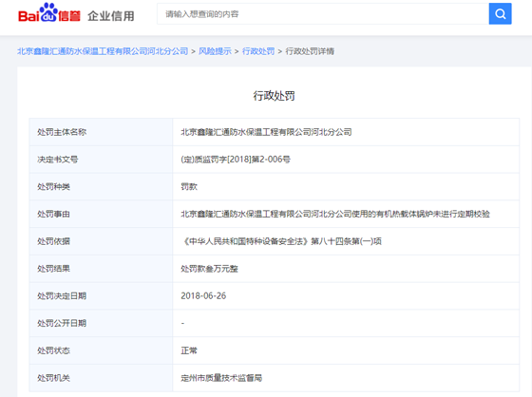Screen dimensions: 532x397
Task: Click the 处罚公开日期 row label
Action: pos(62,323)
